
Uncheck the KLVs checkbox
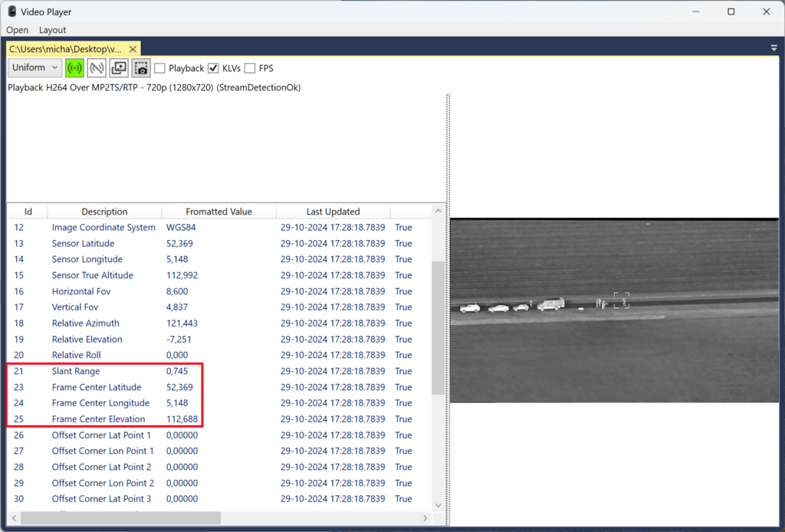tap(214, 68)
